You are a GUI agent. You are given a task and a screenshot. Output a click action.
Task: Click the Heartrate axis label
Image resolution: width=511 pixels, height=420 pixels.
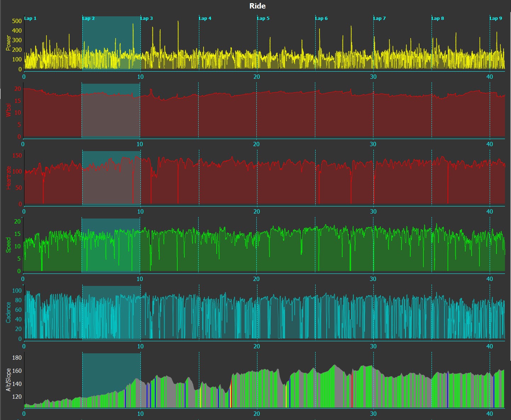(9, 177)
